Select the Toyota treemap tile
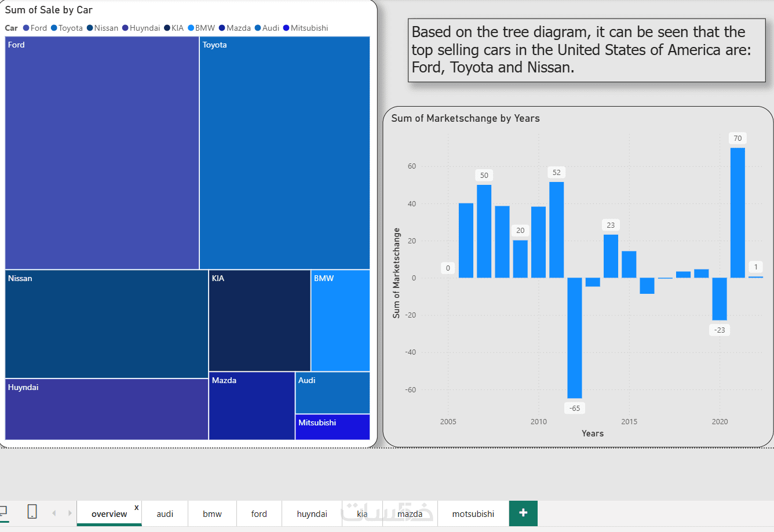The image size is (774, 532). pos(284,153)
